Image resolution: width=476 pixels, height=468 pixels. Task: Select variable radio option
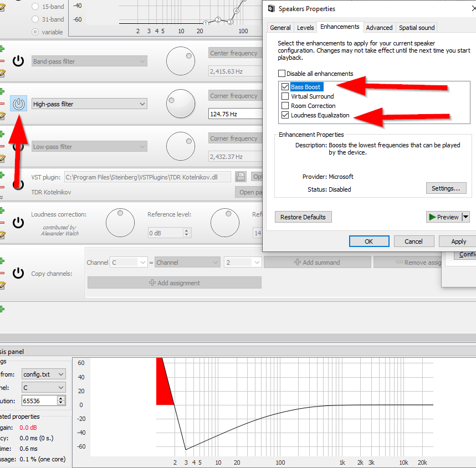coord(35,32)
